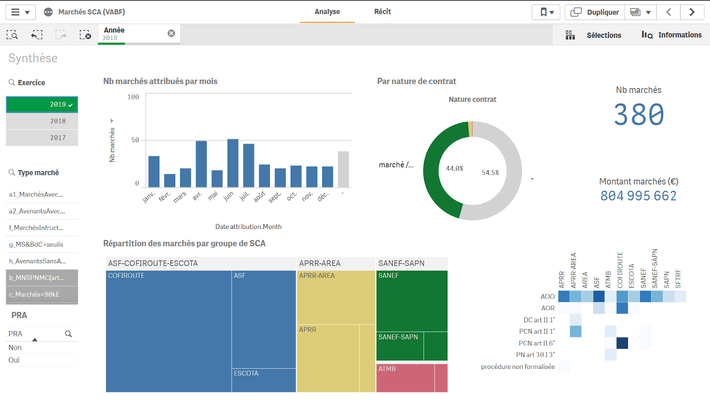
Task: Select Non in the PRA list
Action: click(42, 347)
